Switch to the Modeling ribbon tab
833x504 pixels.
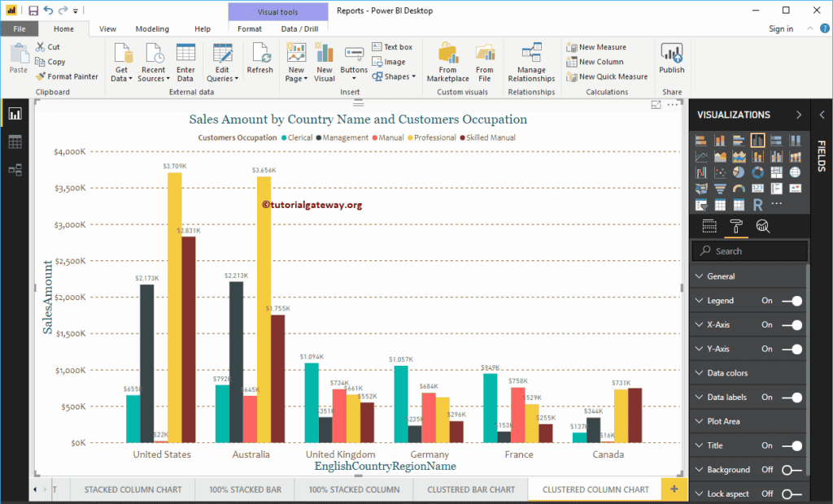[152, 28]
